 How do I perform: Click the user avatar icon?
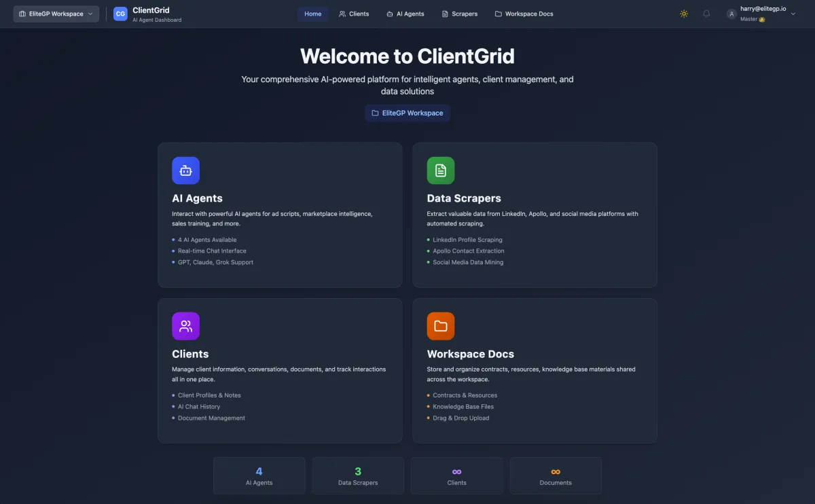731,14
